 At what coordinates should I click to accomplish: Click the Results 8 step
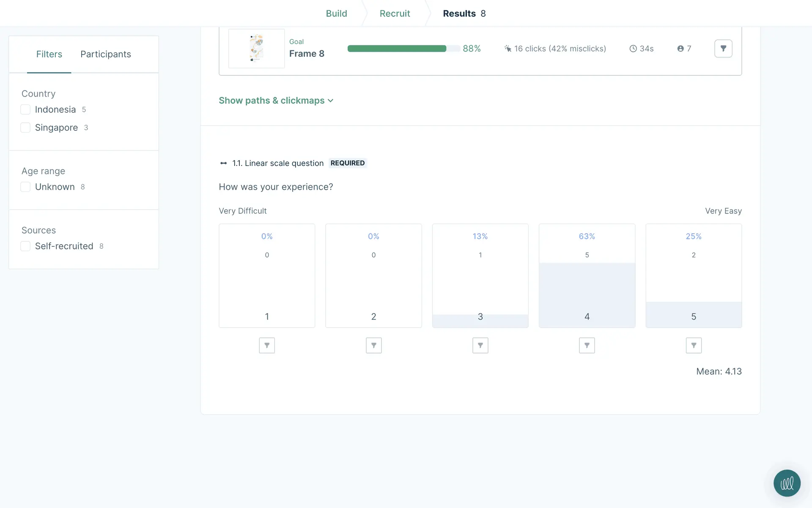pyautogui.click(x=464, y=14)
